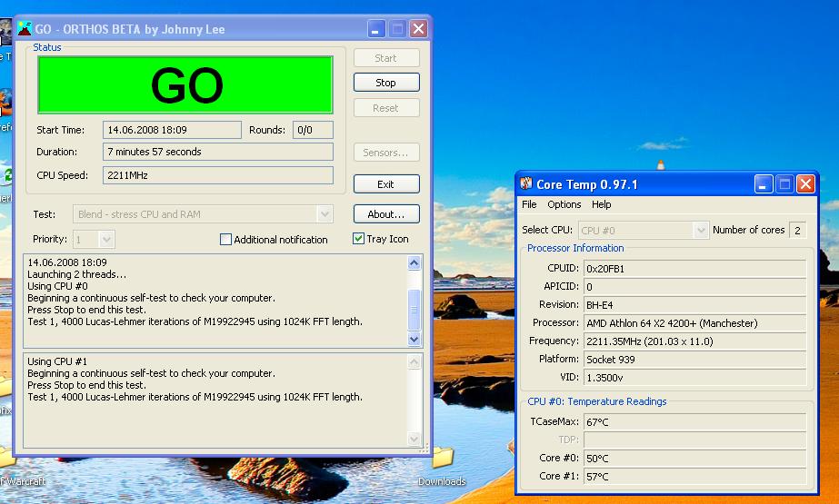Click the green GO status panel
Viewport: 839px width, 504px height.
coord(185,84)
